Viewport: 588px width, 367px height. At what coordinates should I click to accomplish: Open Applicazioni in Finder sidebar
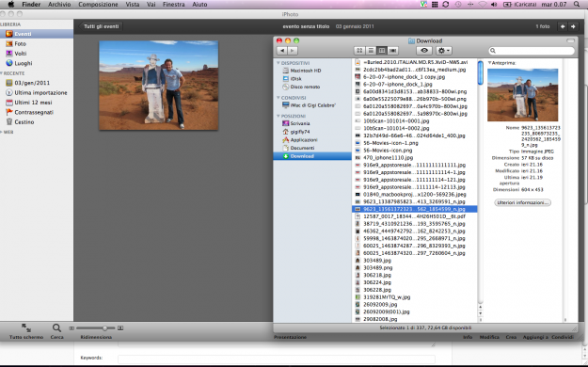click(x=299, y=139)
